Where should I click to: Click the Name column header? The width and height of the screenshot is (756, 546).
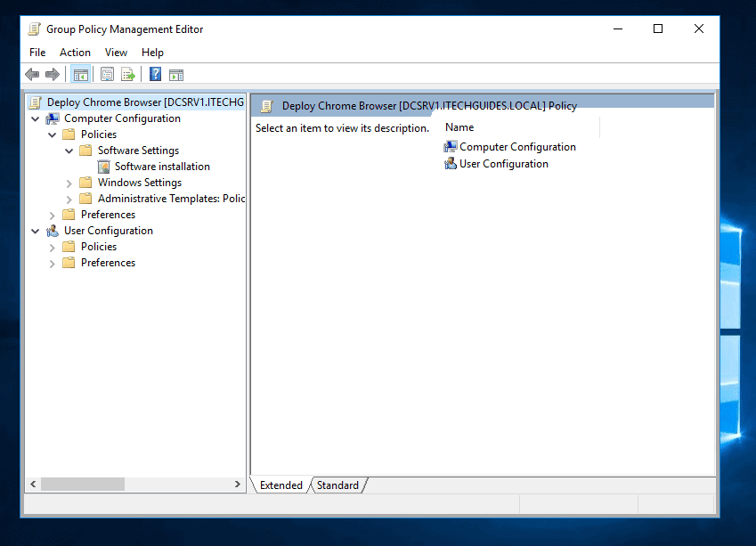click(x=521, y=127)
